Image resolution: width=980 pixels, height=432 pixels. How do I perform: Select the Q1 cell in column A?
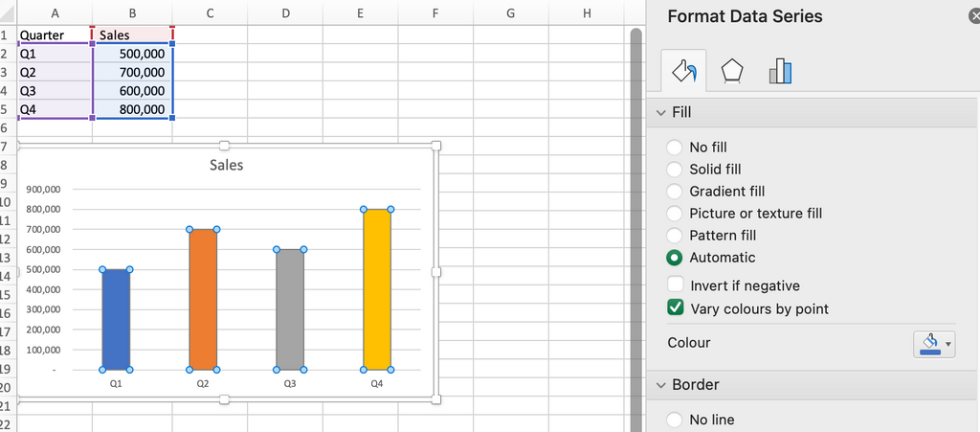[55, 54]
